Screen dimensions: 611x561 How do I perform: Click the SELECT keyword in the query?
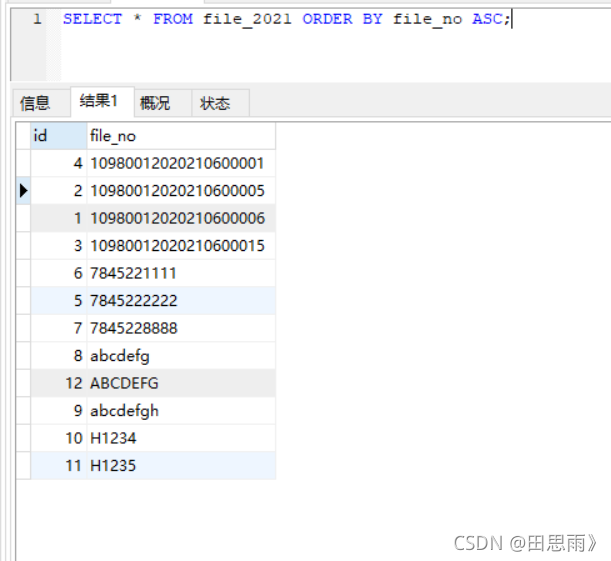(92, 19)
